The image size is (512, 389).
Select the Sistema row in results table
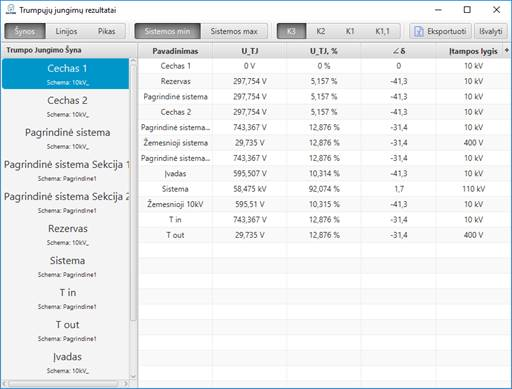(323, 189)
